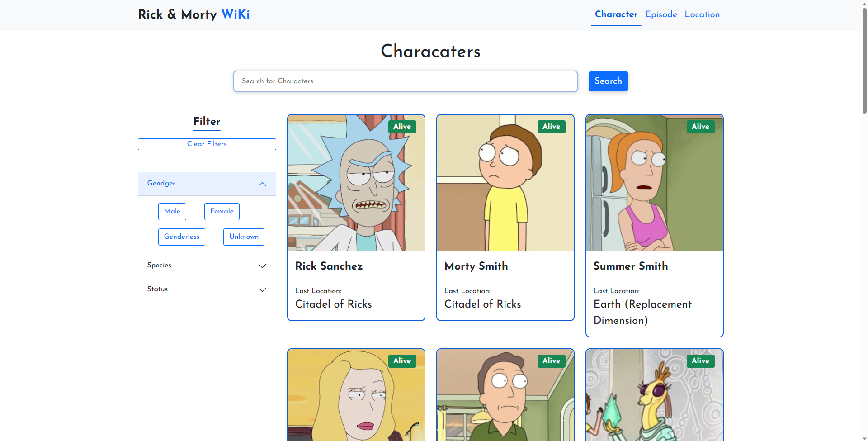Collapse the Gendger accordion section
The height and width of the screenshot is (441, 868).
pyautogui.click(x=207, y=184)
